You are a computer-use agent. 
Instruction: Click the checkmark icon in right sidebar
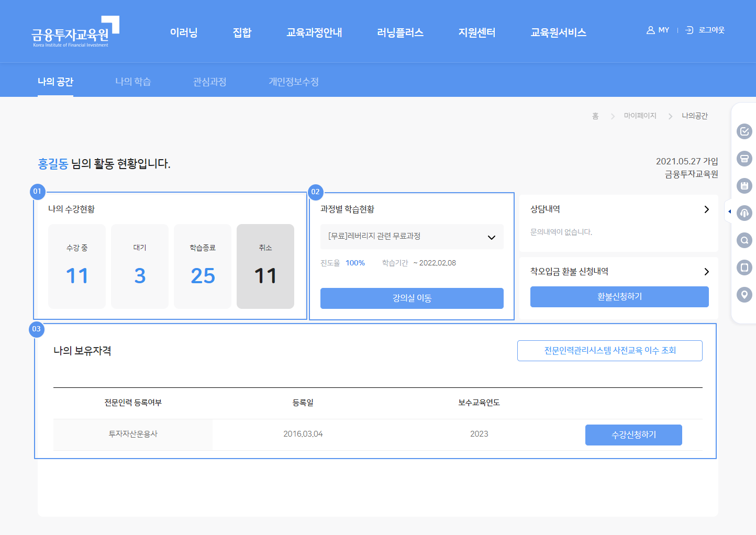(x=744, y=131)
